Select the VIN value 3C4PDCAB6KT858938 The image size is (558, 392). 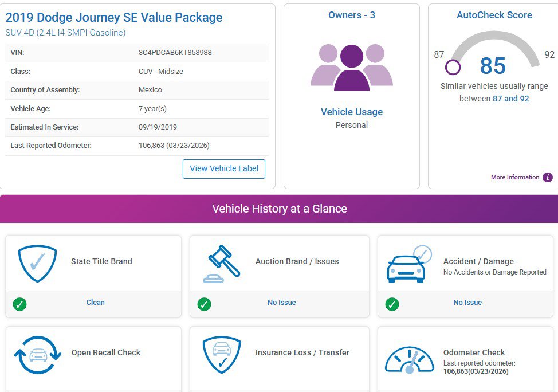(x=175, y=53)
